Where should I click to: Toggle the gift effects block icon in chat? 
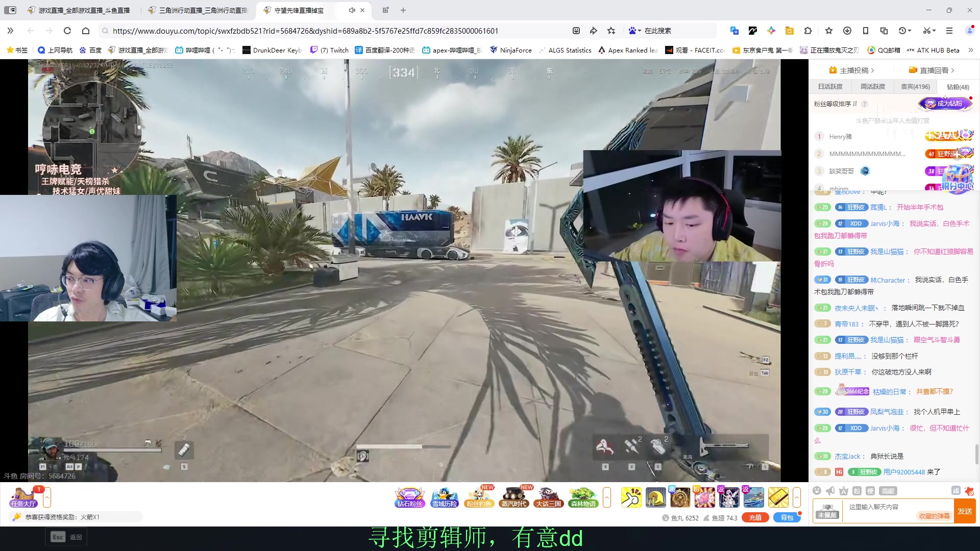[969, 491]
